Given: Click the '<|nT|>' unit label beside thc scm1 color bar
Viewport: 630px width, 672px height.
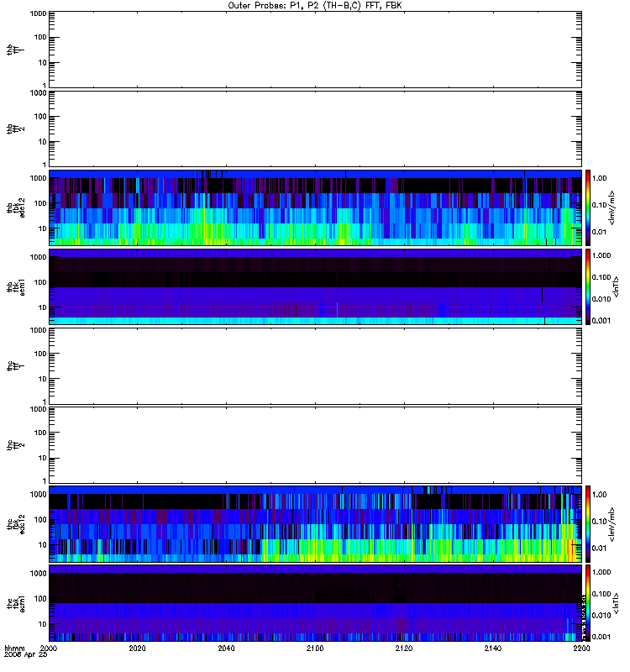Looking at the screenshot, I should (617, 603).
